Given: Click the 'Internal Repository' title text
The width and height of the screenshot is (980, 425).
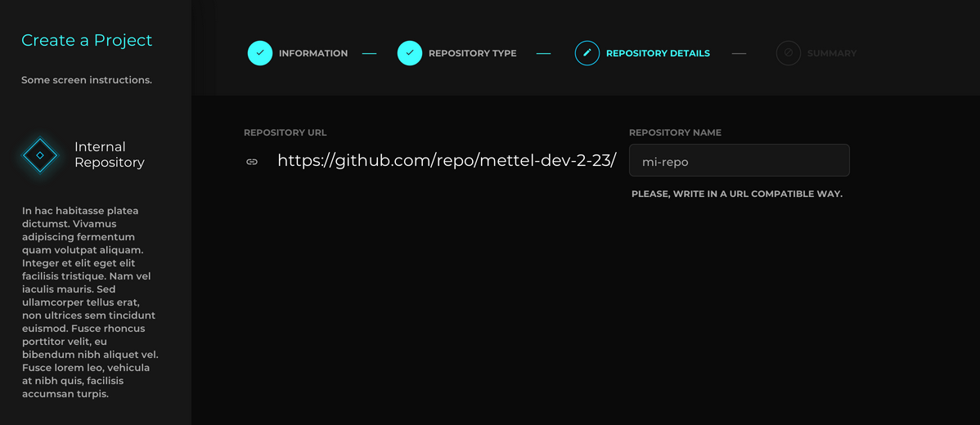Looking at the screenshot, I should point(110,154).
